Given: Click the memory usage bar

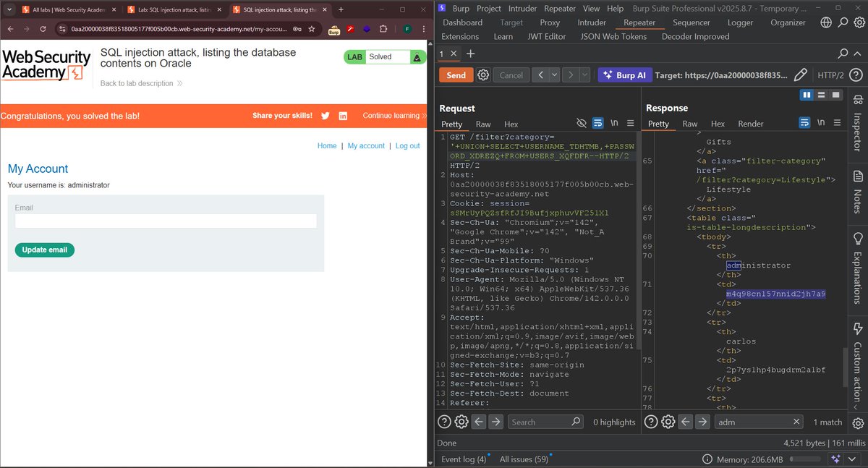Looking at the screenshot, I should 806,459.
